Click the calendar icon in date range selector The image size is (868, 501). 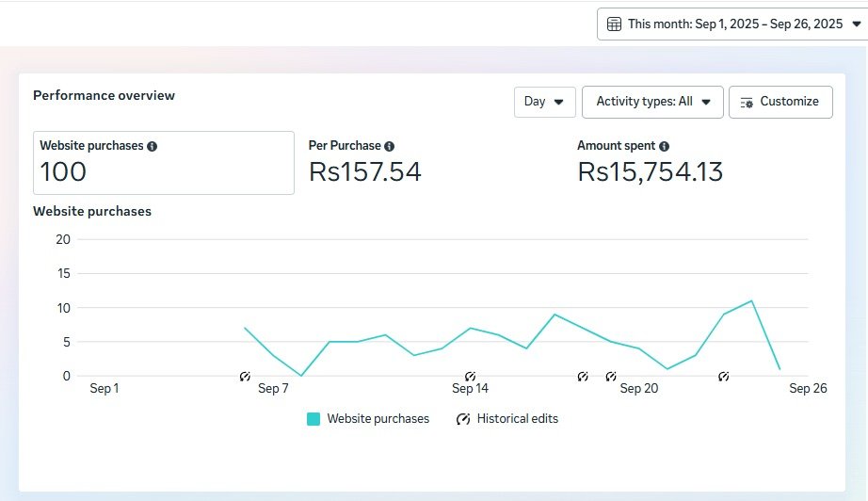click(x=614, y=24)
